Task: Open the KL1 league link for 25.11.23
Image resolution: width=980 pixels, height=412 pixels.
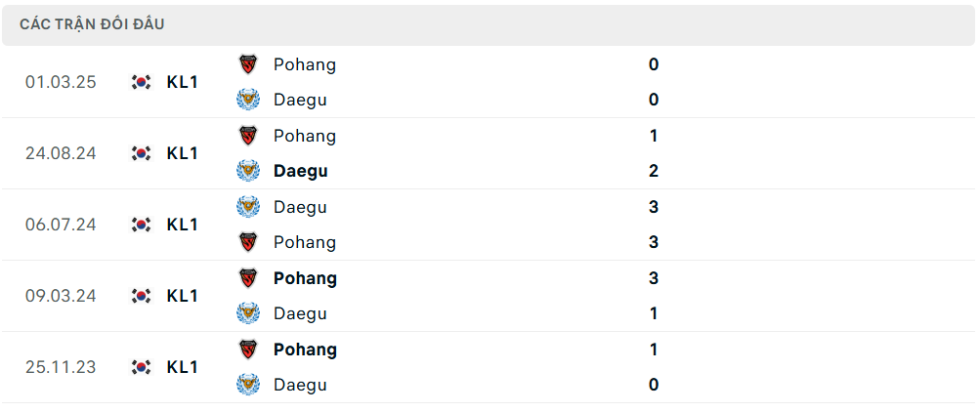Action: (183, 367)
